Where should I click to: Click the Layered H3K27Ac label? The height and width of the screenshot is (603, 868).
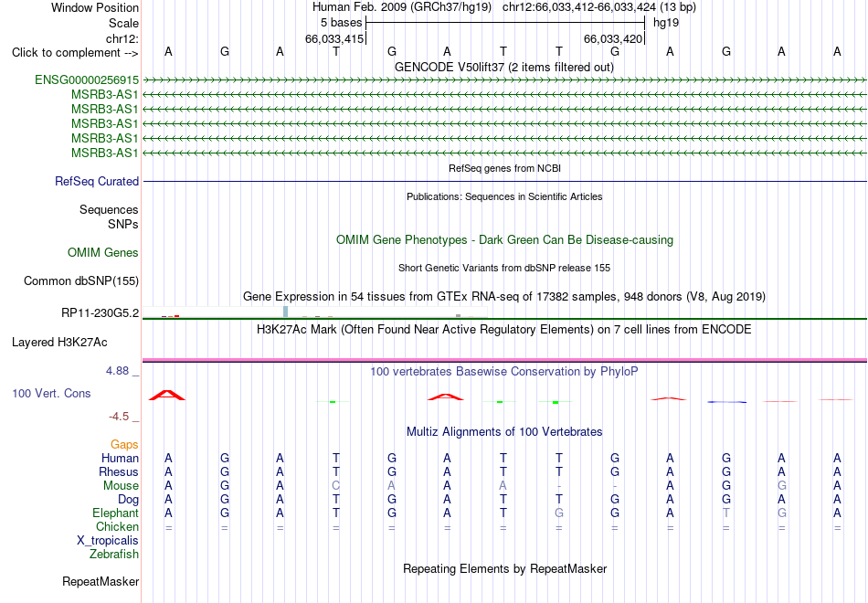click(59, 343)
